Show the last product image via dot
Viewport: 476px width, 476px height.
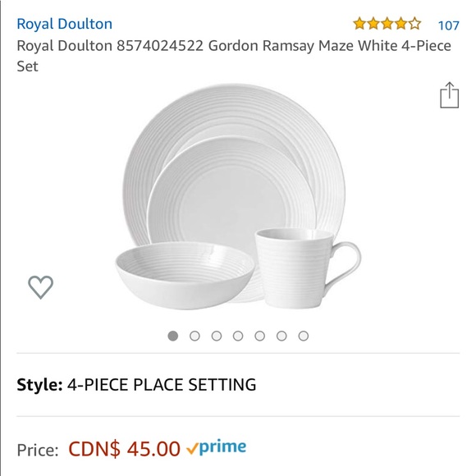pyautogui.click(x=304, y=336)
